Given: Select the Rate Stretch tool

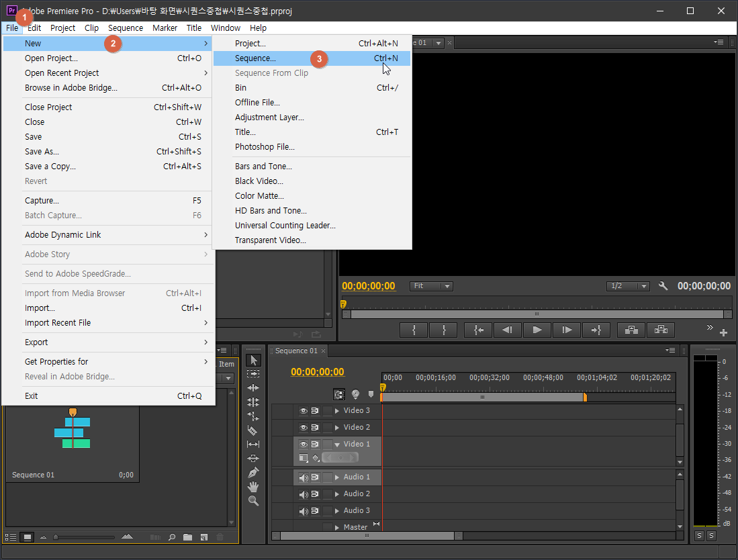Looking at the screenshot, I should point(253,416).
